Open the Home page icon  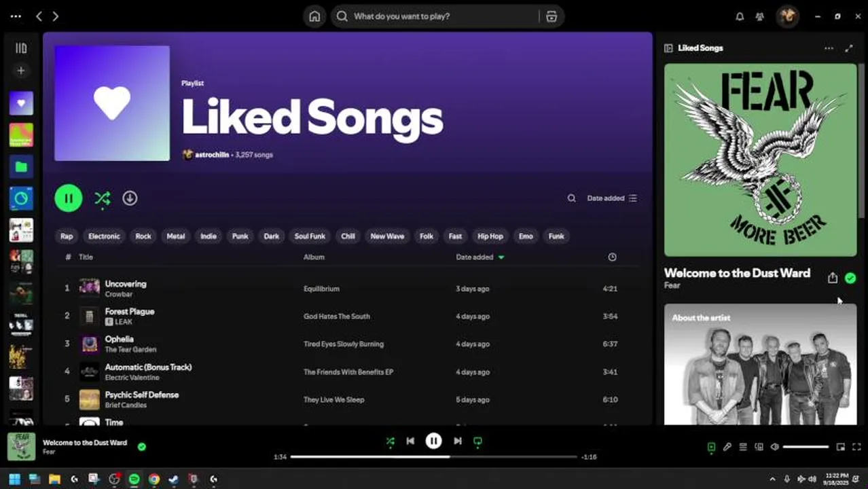point(314,16)
